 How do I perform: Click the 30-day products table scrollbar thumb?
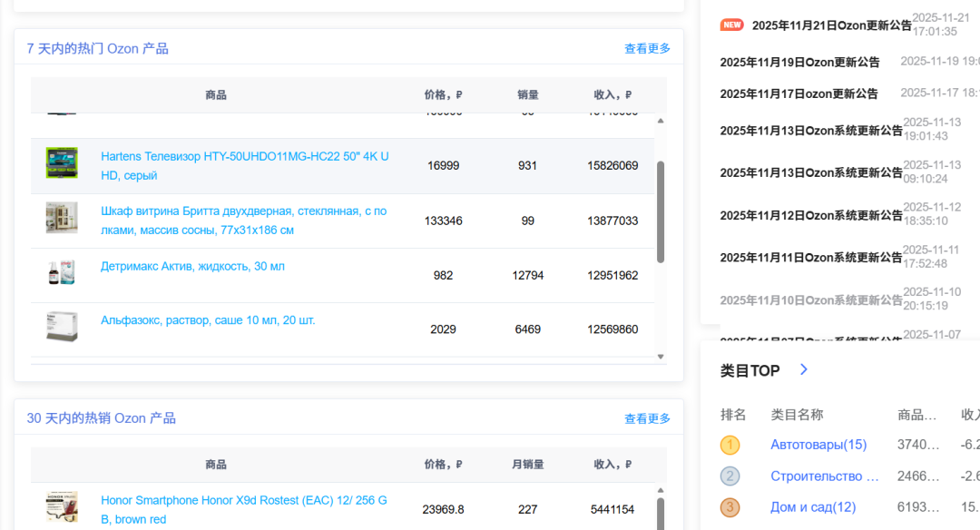(x=661, y=514)
